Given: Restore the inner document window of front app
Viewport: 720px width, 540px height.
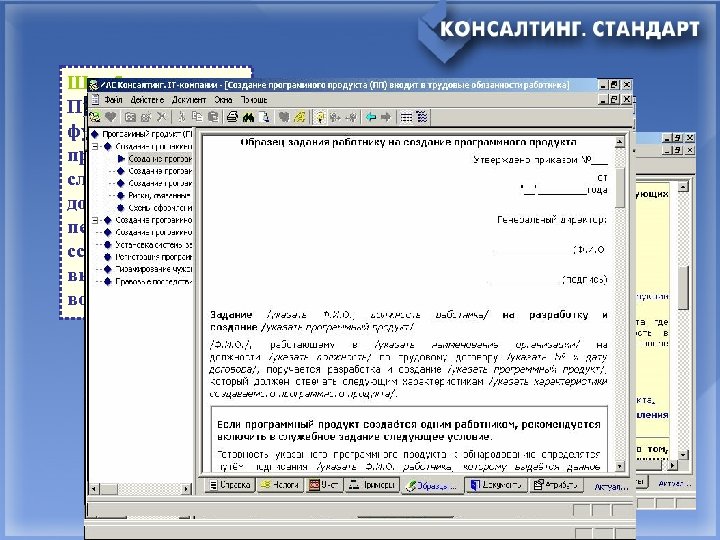Looking at the screenshot, I should (614, 99).
